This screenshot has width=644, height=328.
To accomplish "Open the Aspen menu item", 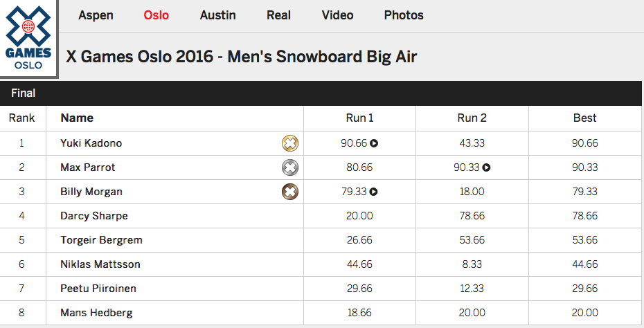I will pos(96,15).
